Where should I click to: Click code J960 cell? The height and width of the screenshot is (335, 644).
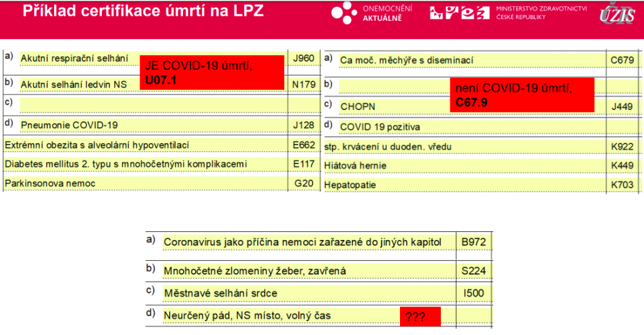(x=303, y=58)
